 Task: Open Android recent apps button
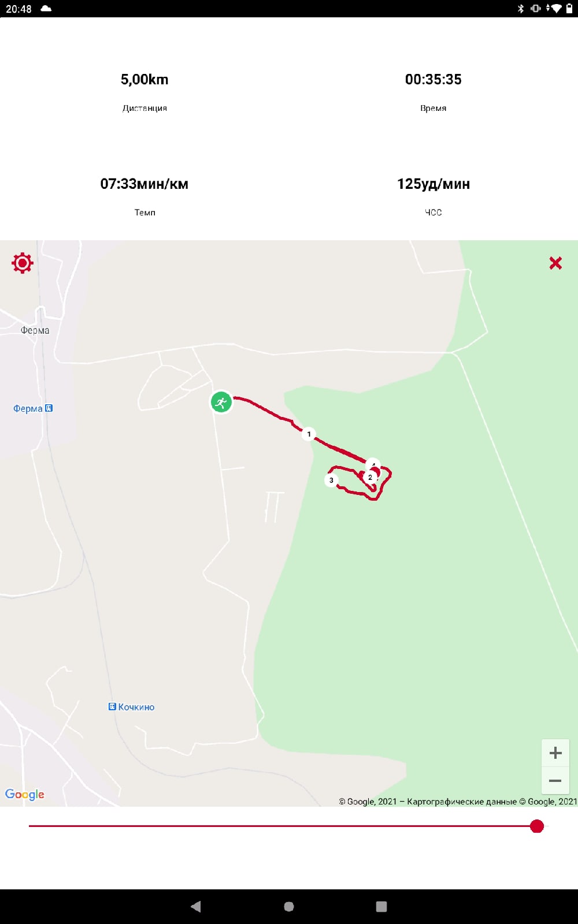[381, 906]
